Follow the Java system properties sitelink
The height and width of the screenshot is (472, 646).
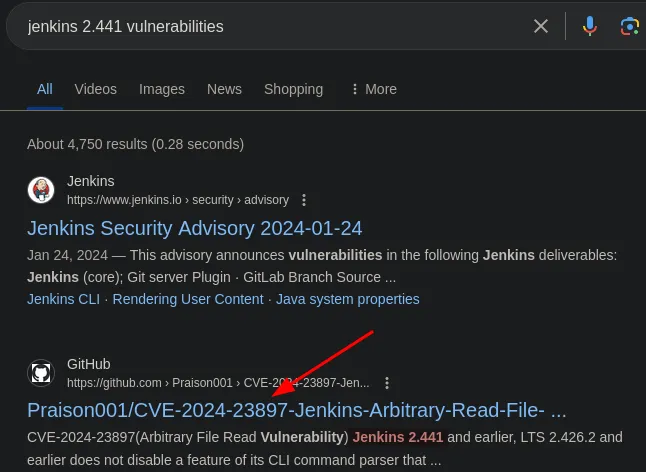pyautogui.click(x=348, y=299)
